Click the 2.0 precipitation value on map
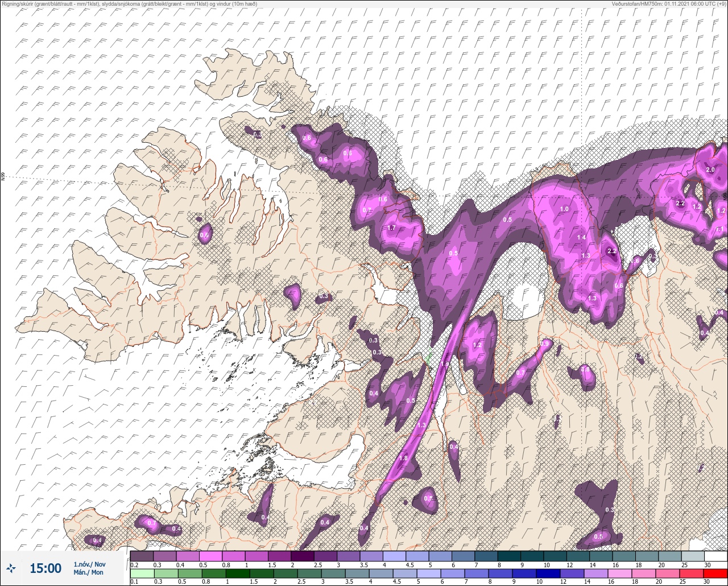 click(x=710, y=170)
